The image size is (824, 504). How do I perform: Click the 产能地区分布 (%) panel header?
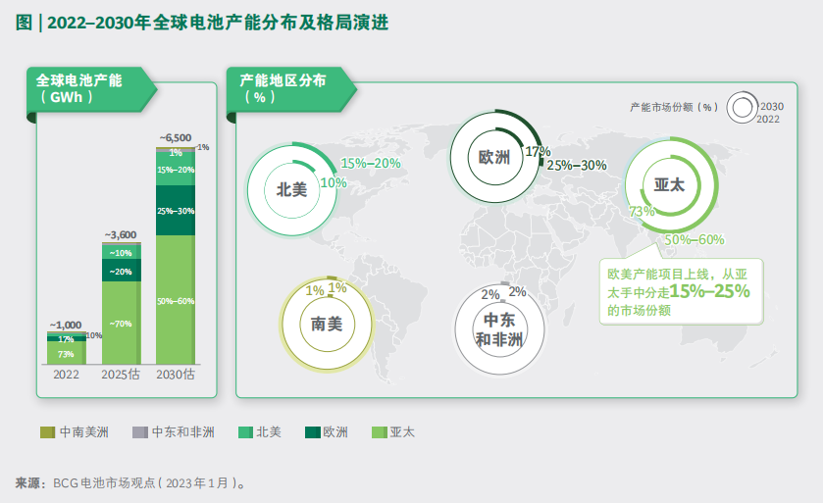pyautogui.click(x=289, y=88)
